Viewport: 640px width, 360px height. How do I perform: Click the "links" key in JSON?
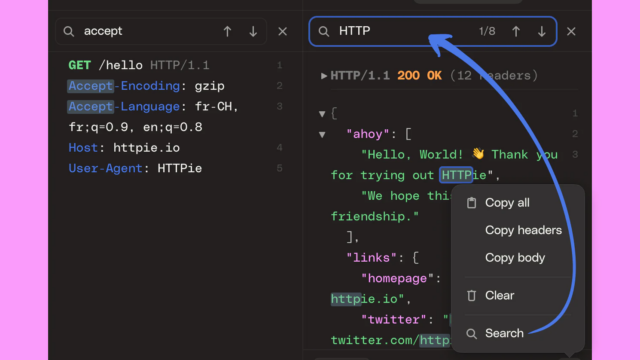pos(371,258)
